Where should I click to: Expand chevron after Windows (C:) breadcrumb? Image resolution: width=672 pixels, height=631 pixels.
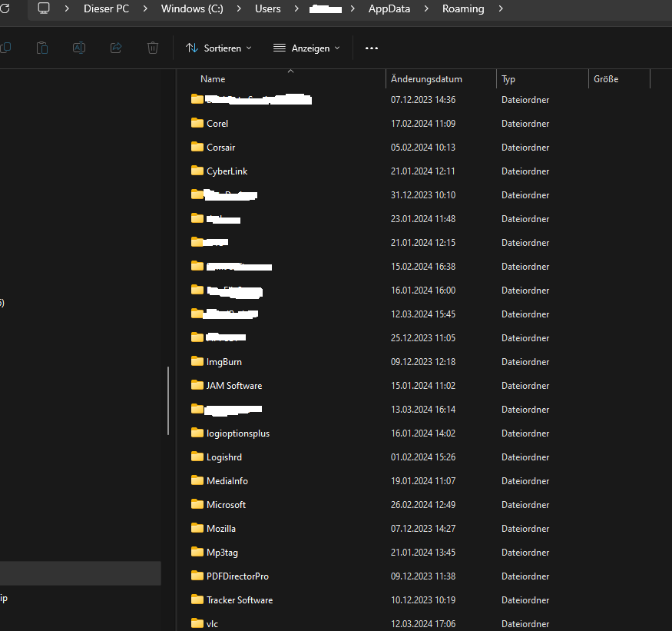(x=239, y=8)
